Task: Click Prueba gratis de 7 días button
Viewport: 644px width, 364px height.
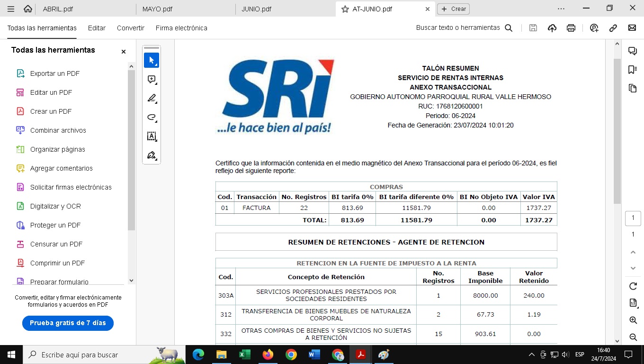Action: tap(68, 323)
